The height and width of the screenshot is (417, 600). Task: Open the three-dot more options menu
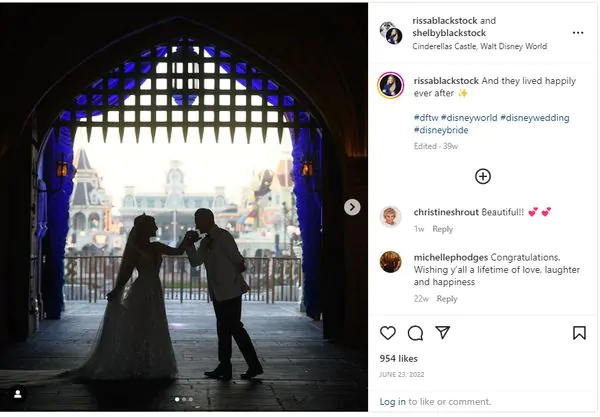click(x=578, y=33)
